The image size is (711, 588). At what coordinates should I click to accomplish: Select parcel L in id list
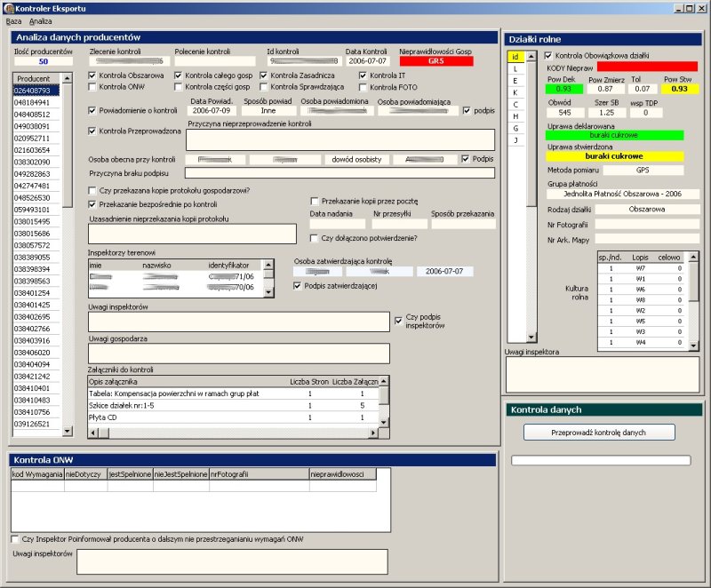515,69
